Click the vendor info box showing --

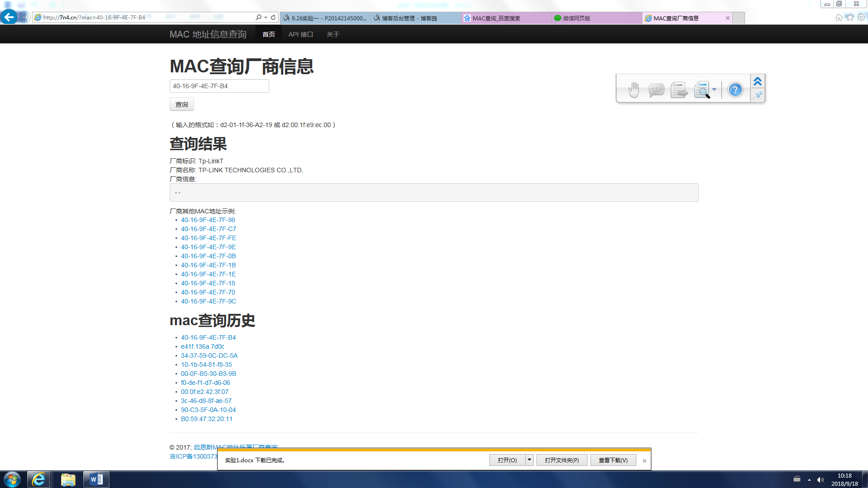(434, 193)
